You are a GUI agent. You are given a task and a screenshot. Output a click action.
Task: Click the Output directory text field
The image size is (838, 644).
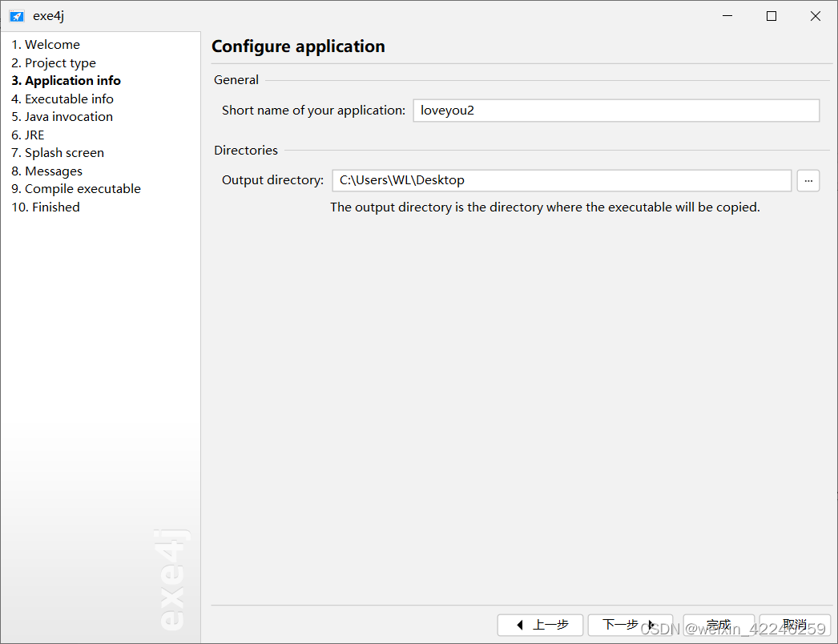(562, 180)
